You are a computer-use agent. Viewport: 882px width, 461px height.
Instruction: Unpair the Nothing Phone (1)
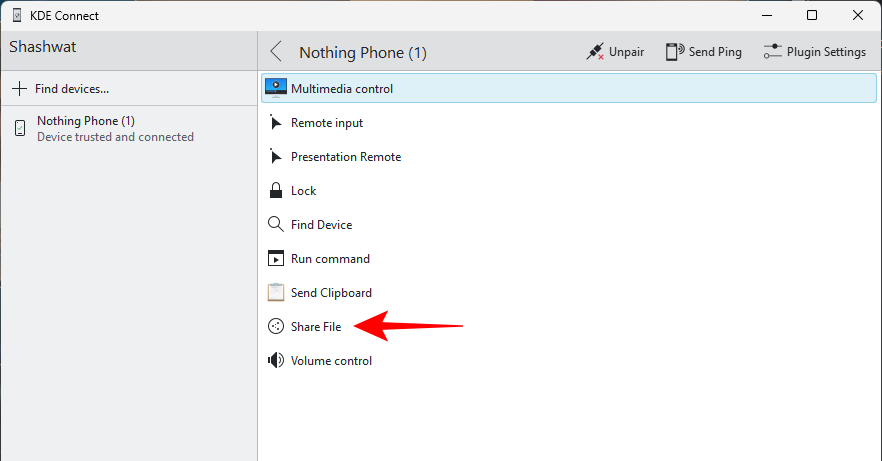(x=615, y=52)
